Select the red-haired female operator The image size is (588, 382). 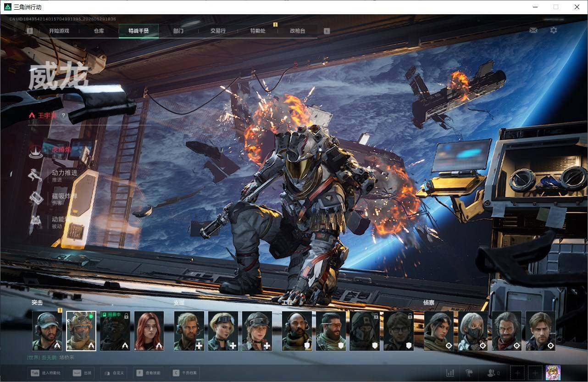tap(149, 331)
